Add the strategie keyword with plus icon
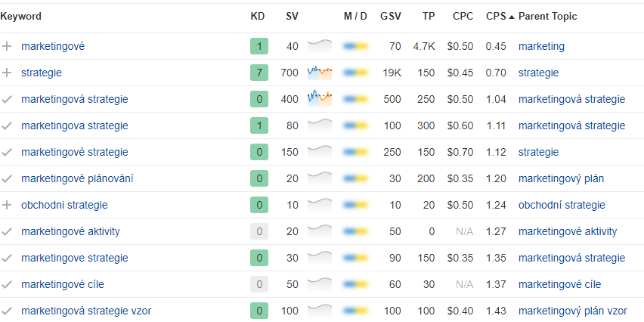Screen dimensions: 644x322 click(x=8, y=73)
